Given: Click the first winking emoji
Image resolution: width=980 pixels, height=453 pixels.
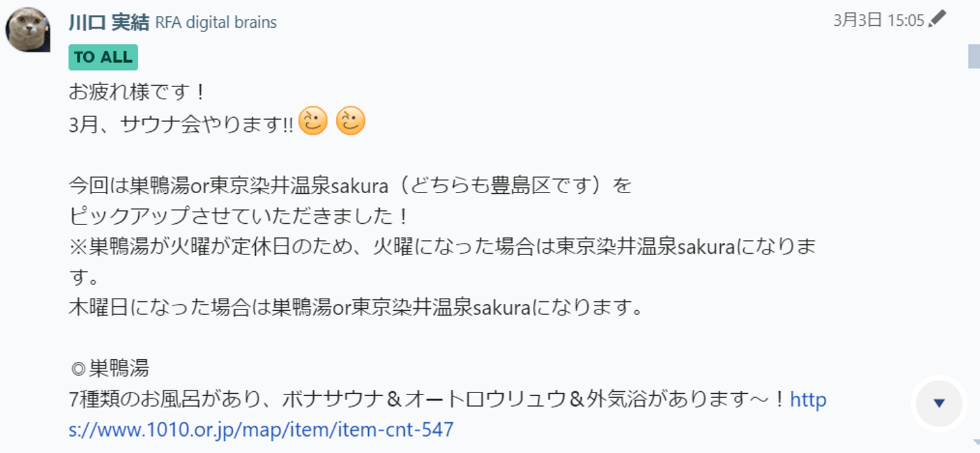Looking at the screenshot, I should pos(313,122).
